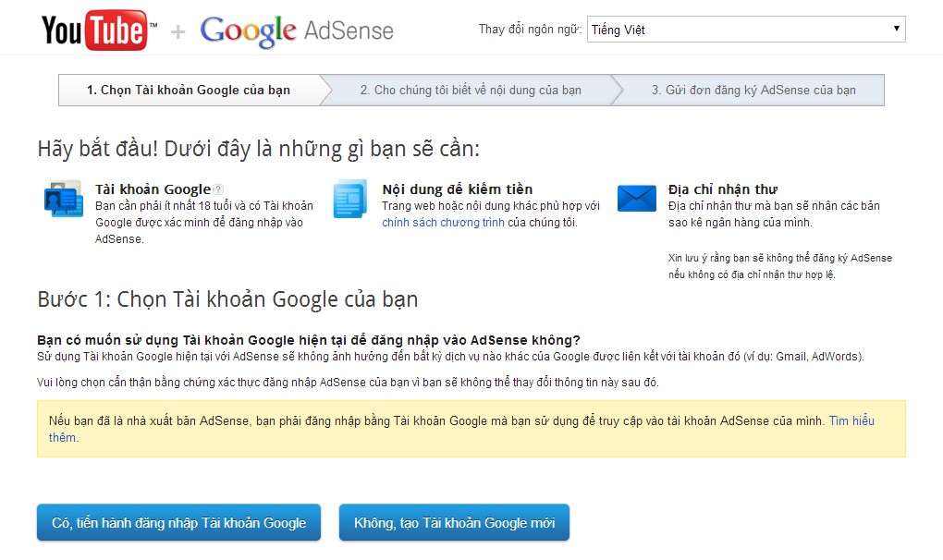Click the blue mail envelope icon

(636, 199)
